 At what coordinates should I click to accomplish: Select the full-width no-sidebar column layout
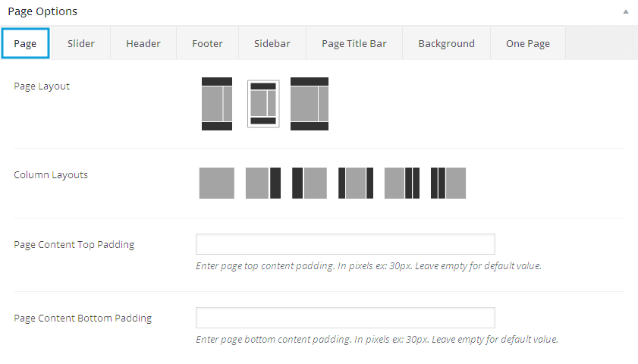217,183
